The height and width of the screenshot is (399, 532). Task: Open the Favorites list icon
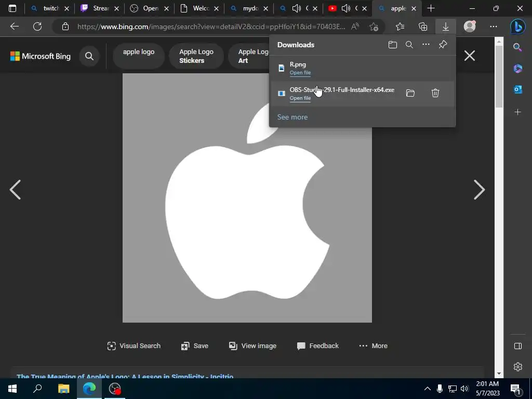[x=400, y=26]
